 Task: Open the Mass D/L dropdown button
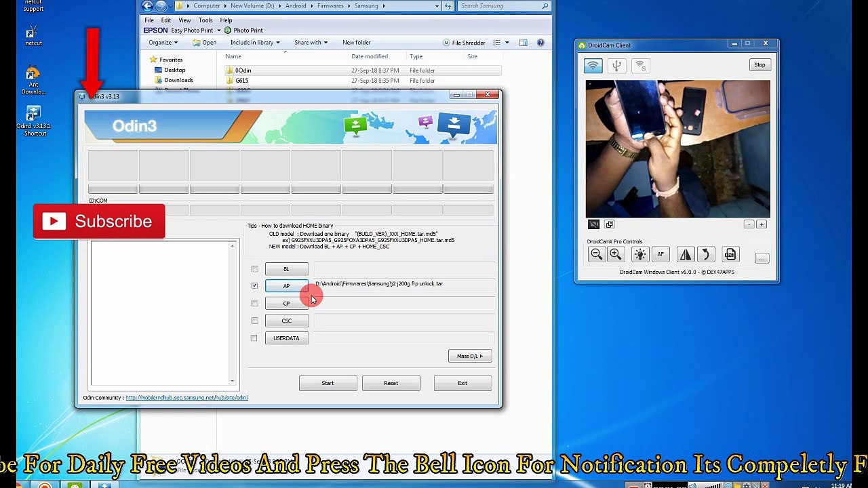tap(470, 356)
